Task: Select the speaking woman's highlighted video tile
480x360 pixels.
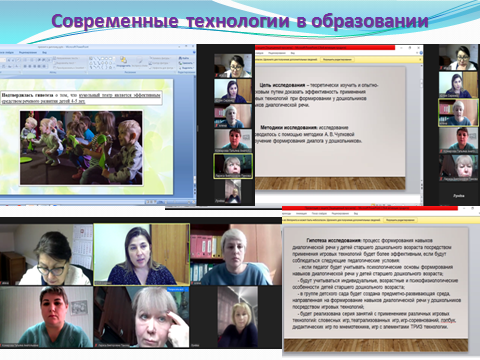Action: [142, 254]
